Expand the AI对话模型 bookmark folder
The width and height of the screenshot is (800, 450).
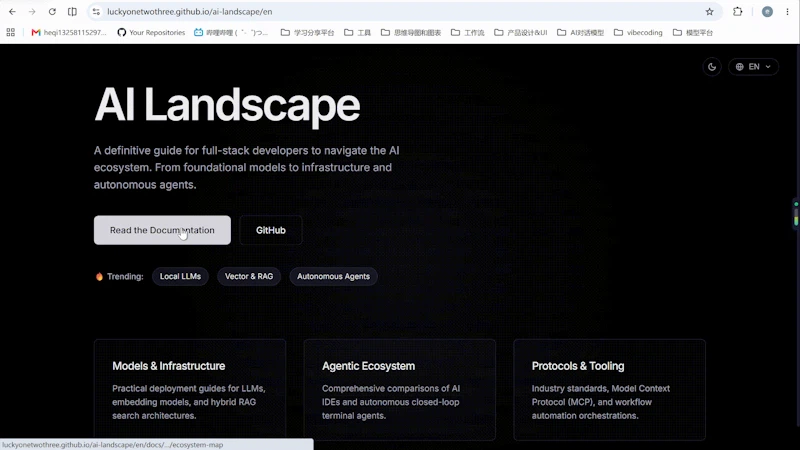click(581, 32)
